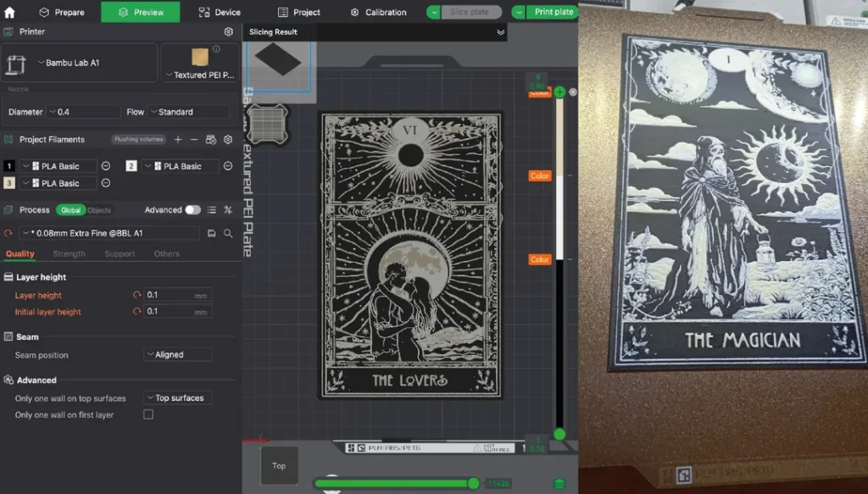Go to the Home screen icon
Viewport: 868px width, 494px height.
point(10,12)
